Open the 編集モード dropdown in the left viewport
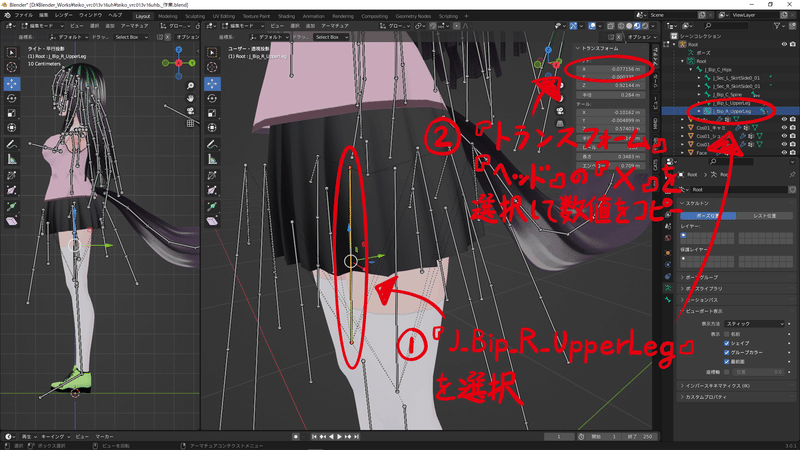This screenshot has height=450, width=800. 42,26
